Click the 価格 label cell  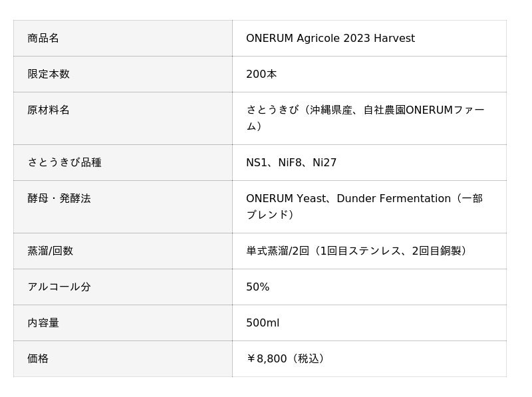tap(38, 359)
